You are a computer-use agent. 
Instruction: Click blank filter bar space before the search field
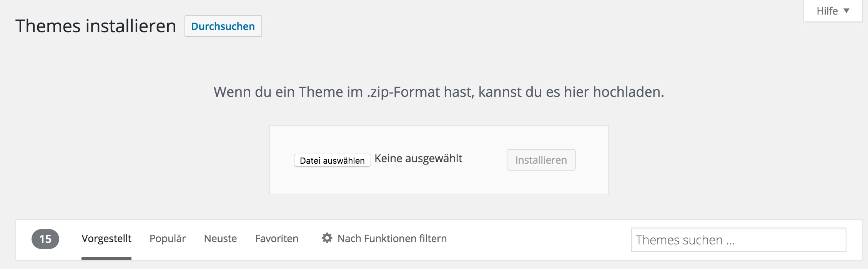tap(538, 239)
